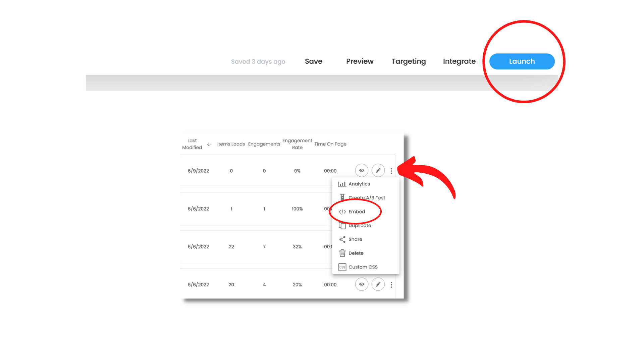
Task: Edit the 6/9/2022 item with pencil icon
Action: tap(378, 171)
